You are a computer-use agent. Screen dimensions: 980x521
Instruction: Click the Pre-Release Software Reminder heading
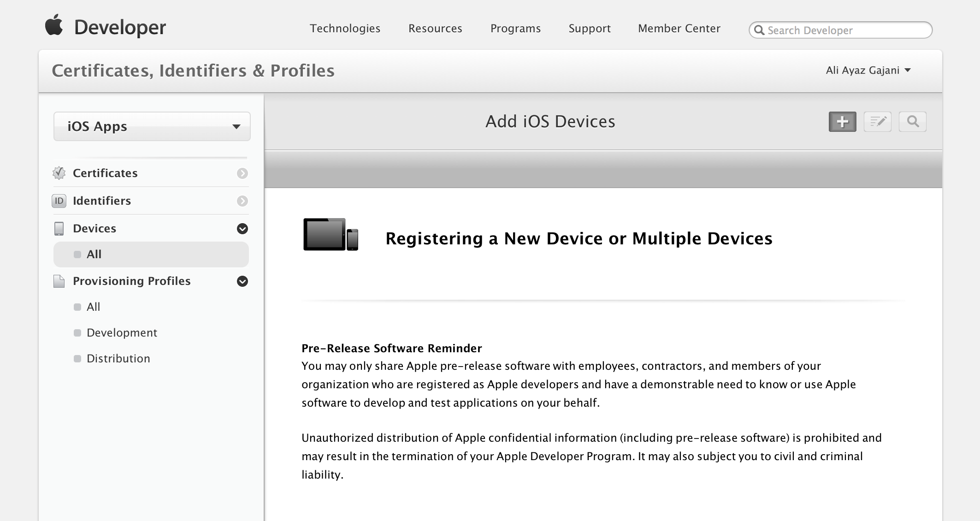[392, 348]
